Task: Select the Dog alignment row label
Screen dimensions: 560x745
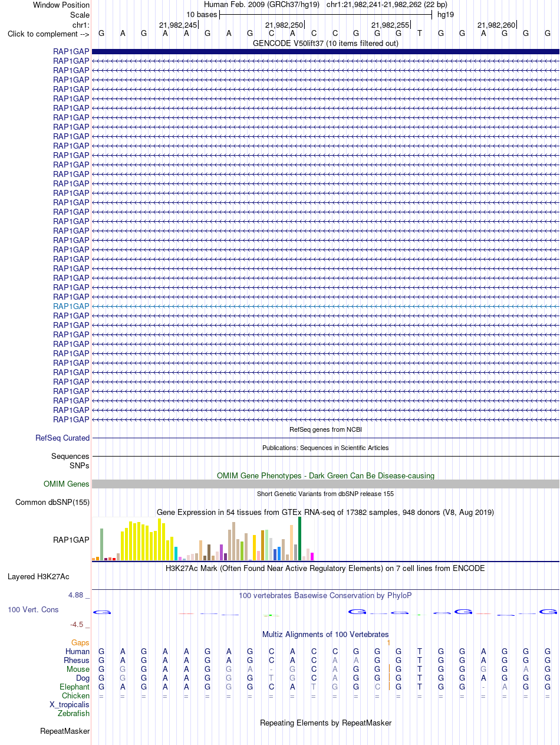Action: coord(82,678)
